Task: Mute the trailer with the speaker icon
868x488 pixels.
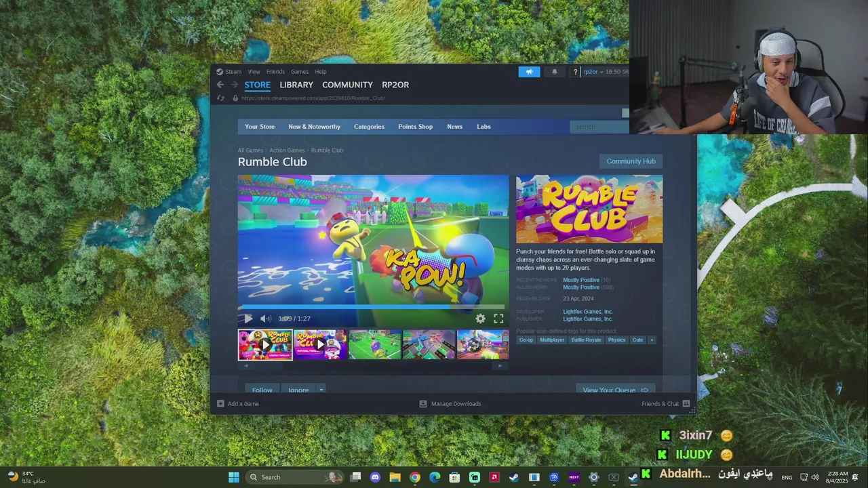Action: [x=266, y=319]
